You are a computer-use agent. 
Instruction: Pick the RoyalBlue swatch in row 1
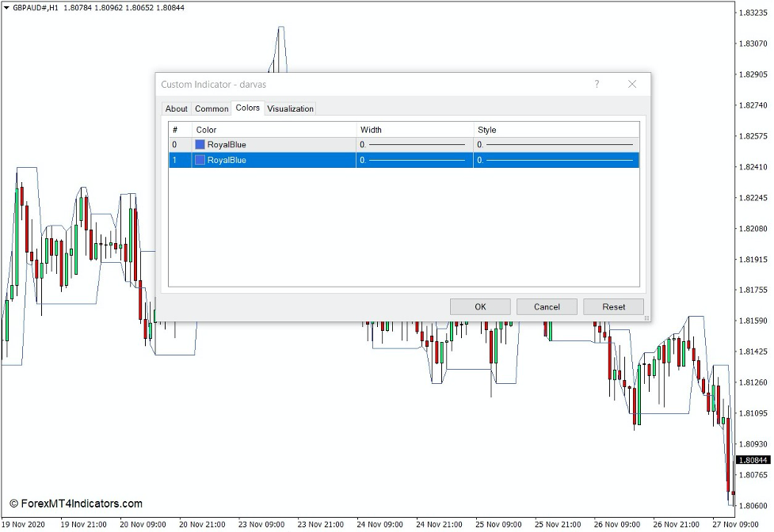click(x=200, y=160)
